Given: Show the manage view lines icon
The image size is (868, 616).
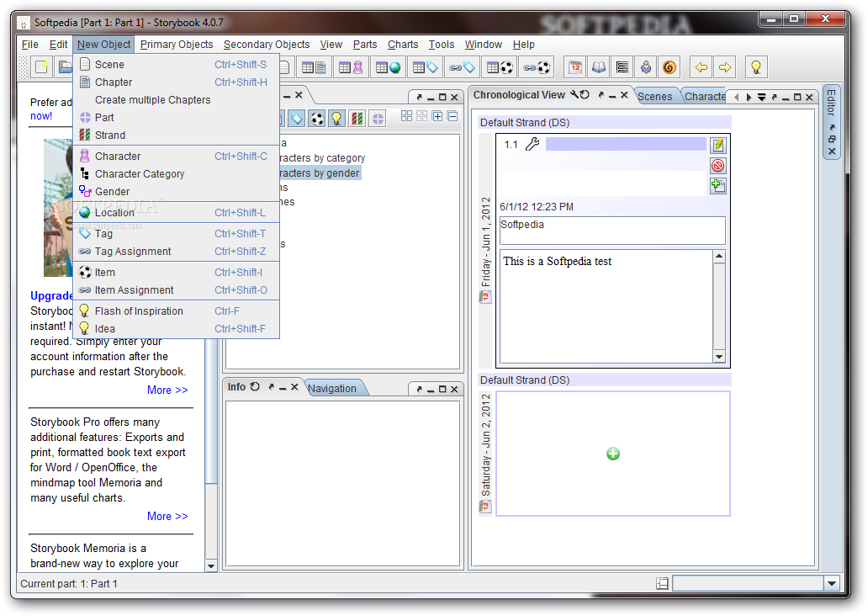Looking at the screenshot, I should click(x=622, y=67).
